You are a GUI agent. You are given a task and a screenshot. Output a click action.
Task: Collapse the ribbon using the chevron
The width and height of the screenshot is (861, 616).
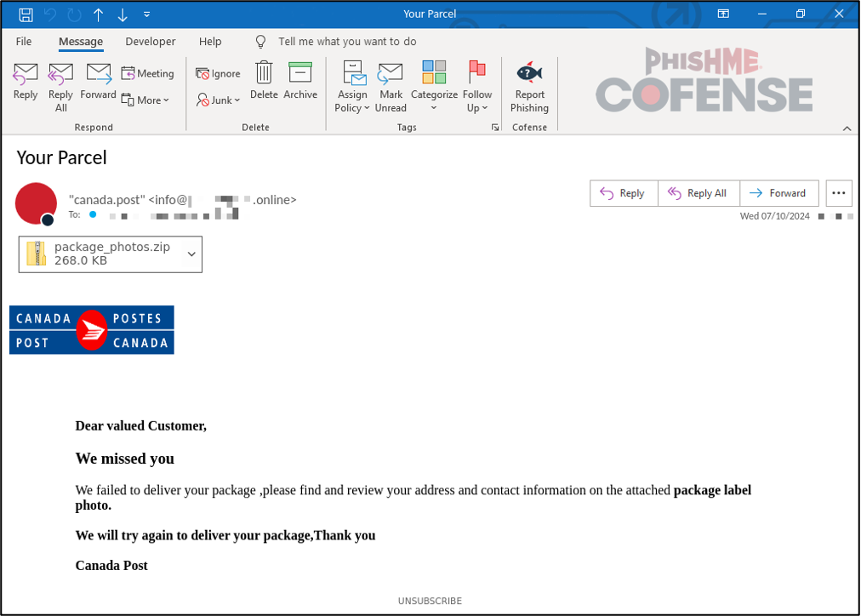click(x=847, y=128)
